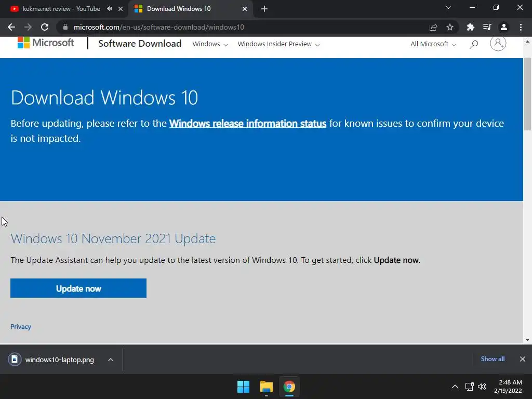
Task: Expand Windows Insider Preview menu
Action: (x=278, y=44)
